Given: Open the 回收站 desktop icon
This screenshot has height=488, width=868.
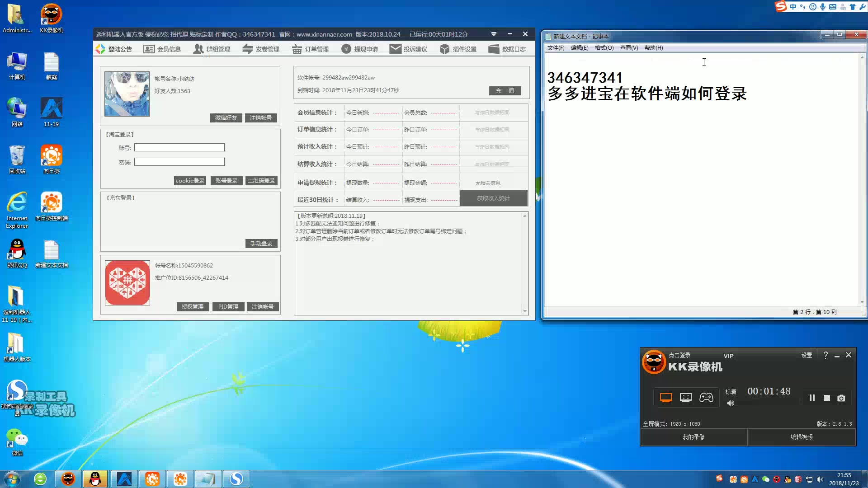Looking at the screenshot, I should click(17, 160).
